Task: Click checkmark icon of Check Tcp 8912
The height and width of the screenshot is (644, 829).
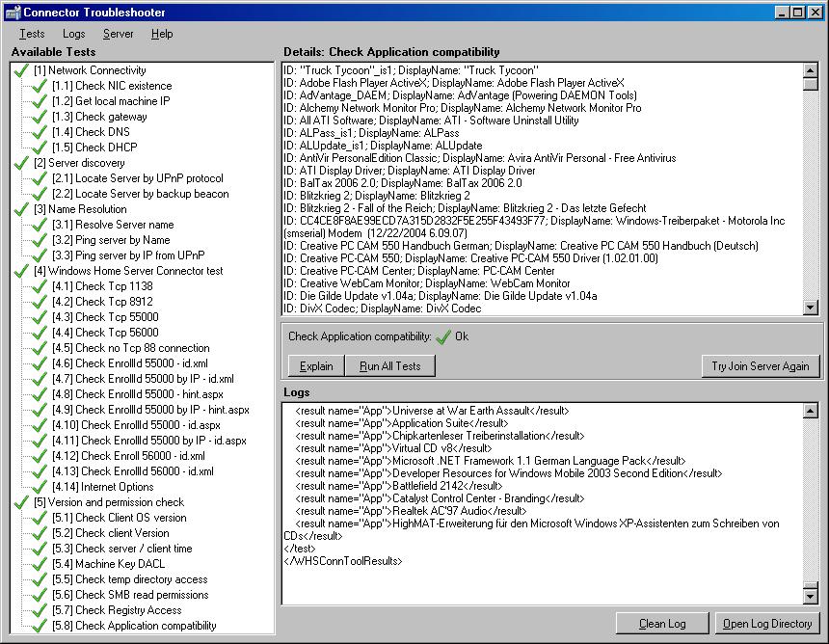Action: pyautogui.click(x=40, y=302)
